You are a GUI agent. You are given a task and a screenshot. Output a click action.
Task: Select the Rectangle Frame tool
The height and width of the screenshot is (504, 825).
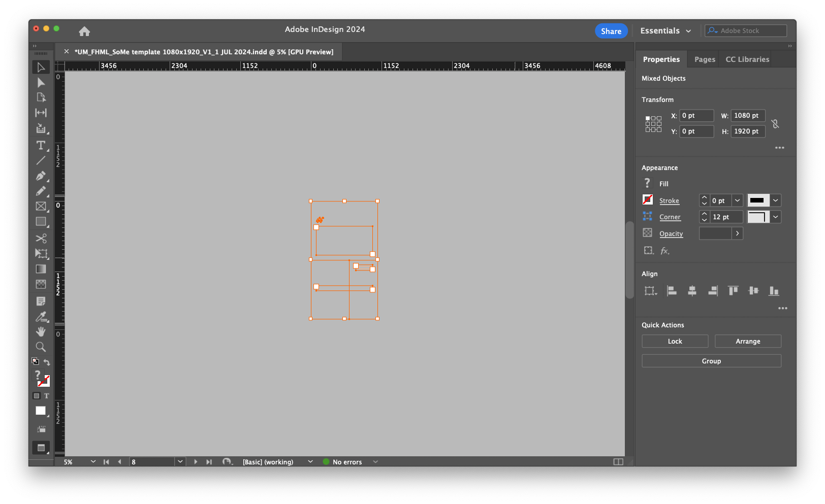click(41, 207)
